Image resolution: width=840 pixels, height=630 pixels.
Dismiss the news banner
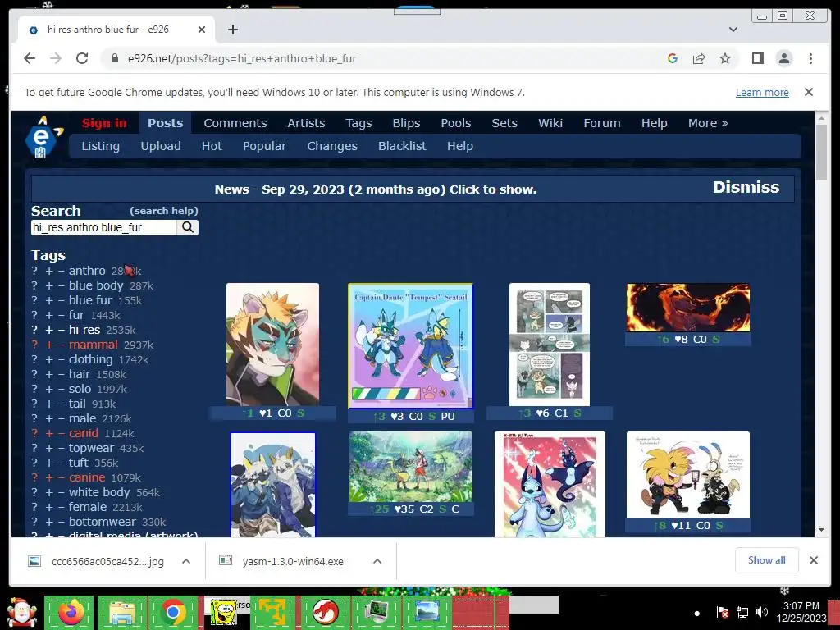point(746,187)
